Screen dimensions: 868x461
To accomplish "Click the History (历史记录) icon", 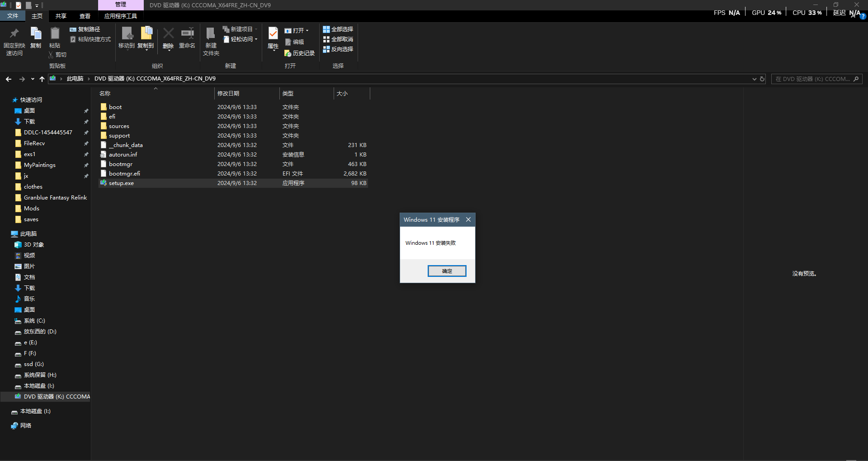I will point(288,53).
